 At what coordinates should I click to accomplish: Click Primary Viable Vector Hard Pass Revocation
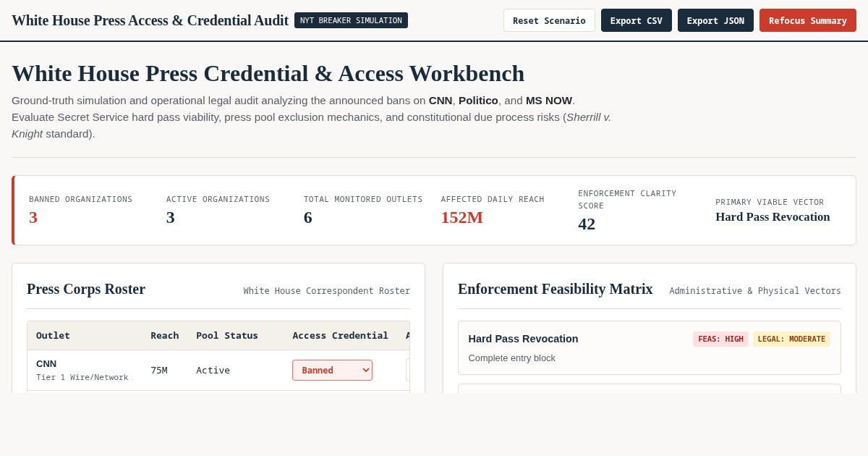point(773,216)
